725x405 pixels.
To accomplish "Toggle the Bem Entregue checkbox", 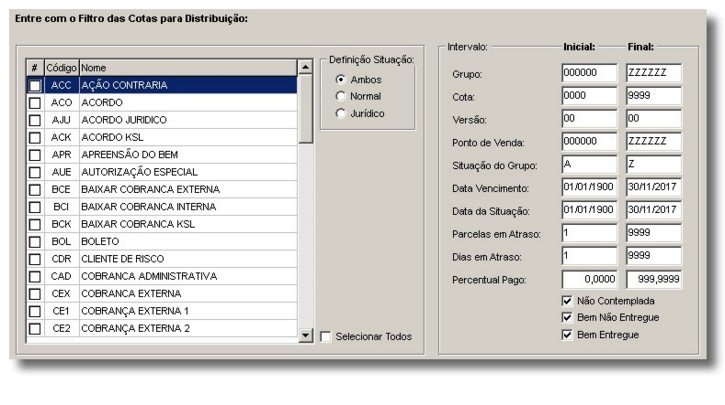I will 567,335.
